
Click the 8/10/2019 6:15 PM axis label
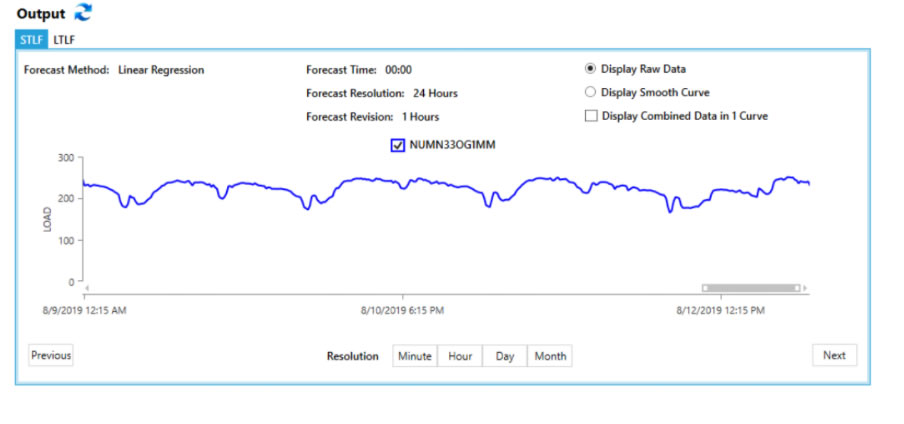click(x=403, y=310)
